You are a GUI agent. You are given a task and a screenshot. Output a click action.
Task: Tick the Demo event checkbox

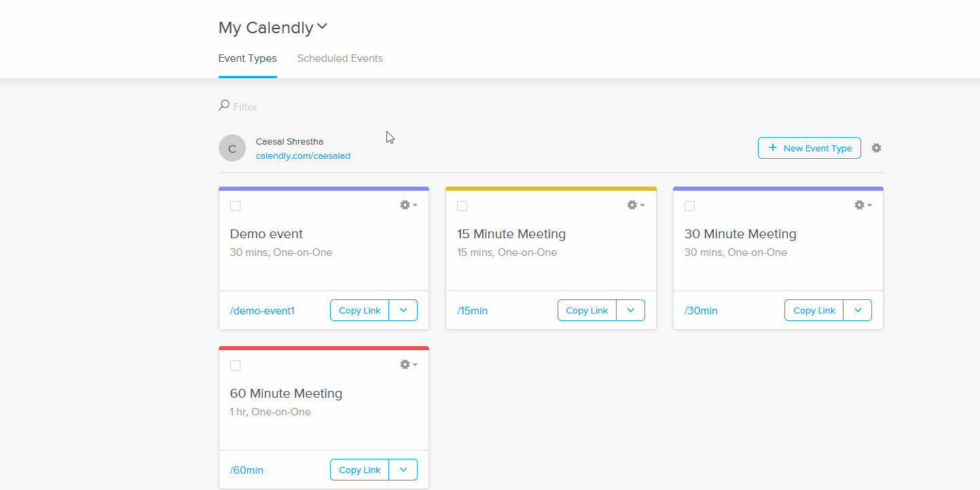click(235, 206)
